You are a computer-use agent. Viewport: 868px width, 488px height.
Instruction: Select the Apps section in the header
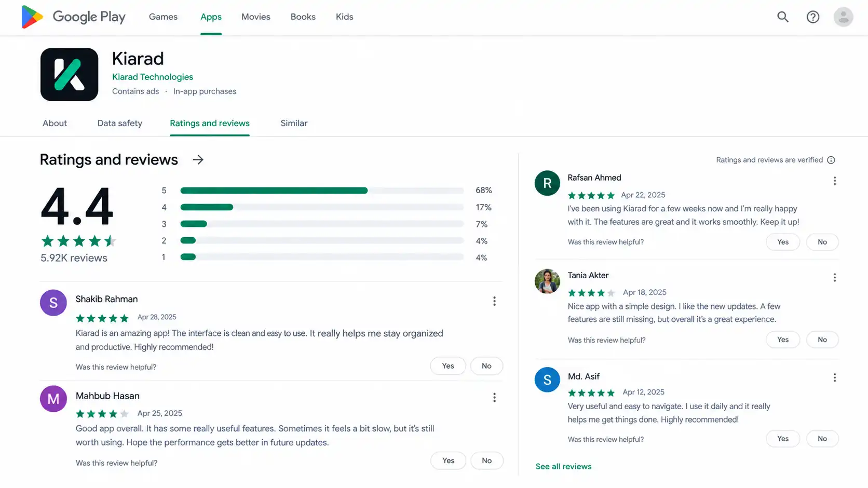tap(211, 17)
